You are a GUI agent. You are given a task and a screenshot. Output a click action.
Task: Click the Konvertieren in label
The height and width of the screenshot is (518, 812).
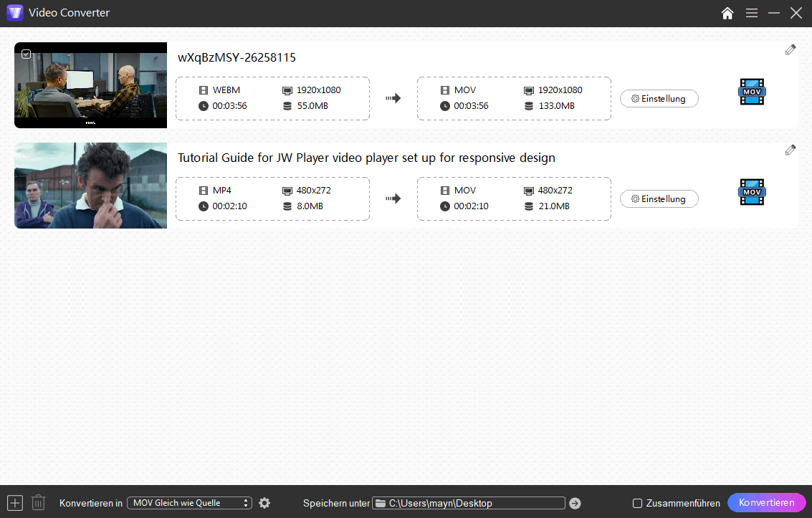coord(91,503)
